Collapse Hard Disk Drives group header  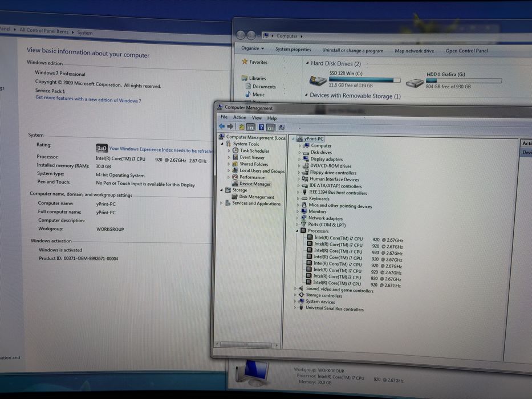[x=307, y=63]
